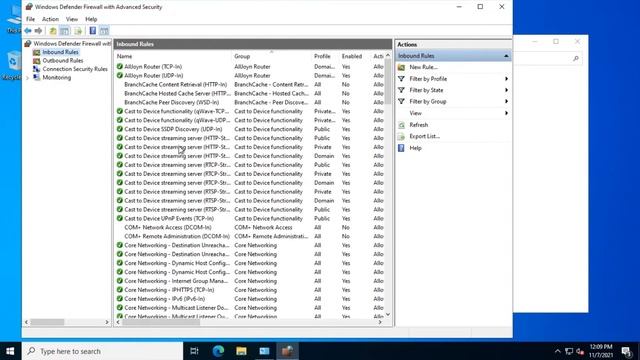
Task: Click the Filter by State funnel icon
Action: pos(401,90)
